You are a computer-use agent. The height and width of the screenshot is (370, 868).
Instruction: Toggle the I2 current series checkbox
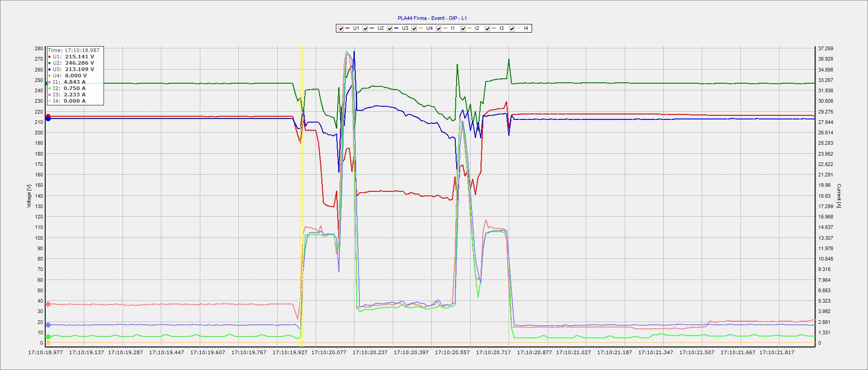tap(463, 28)
